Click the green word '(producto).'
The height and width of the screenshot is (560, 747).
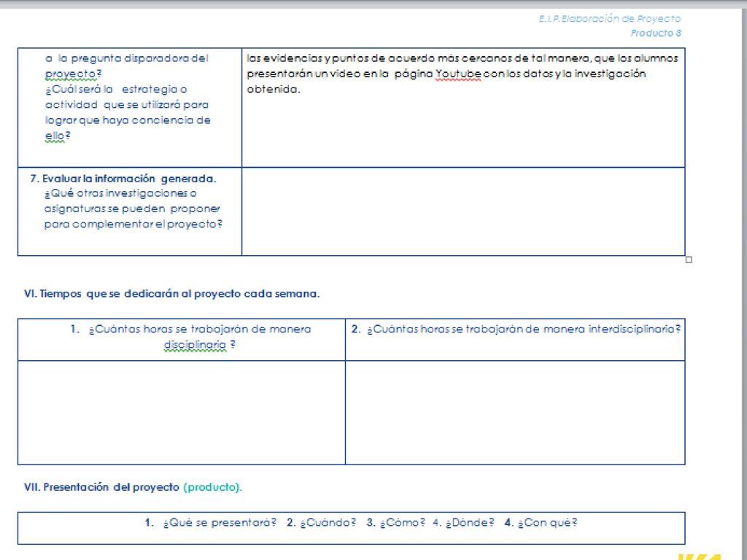(212, 487)
